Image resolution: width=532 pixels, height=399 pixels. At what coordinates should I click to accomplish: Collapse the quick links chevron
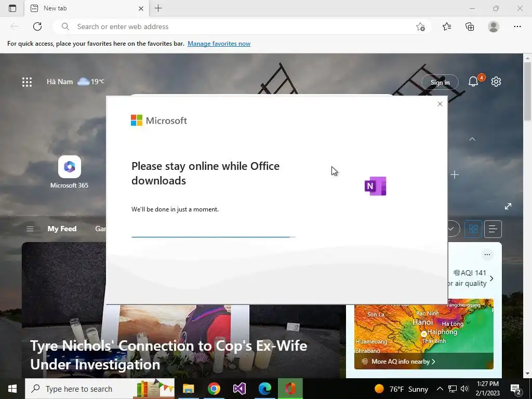(x=472, y=139)
